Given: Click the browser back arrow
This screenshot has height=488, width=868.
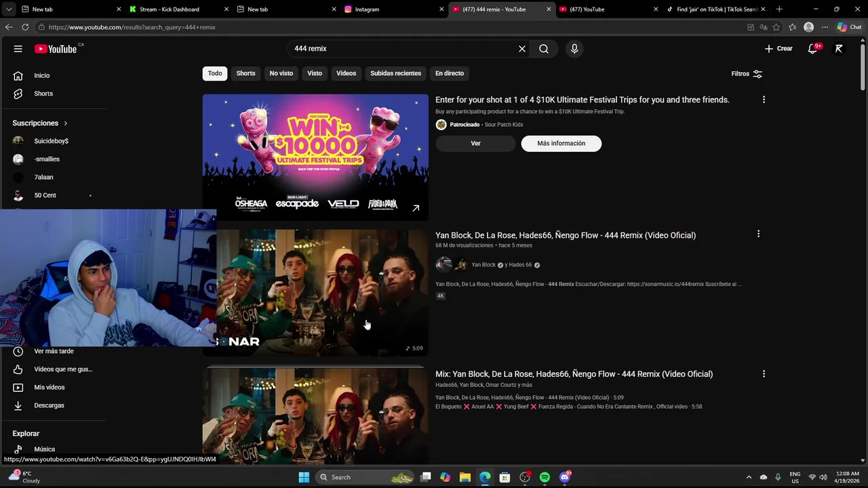Looking at the screenshot, I should 9,27.
